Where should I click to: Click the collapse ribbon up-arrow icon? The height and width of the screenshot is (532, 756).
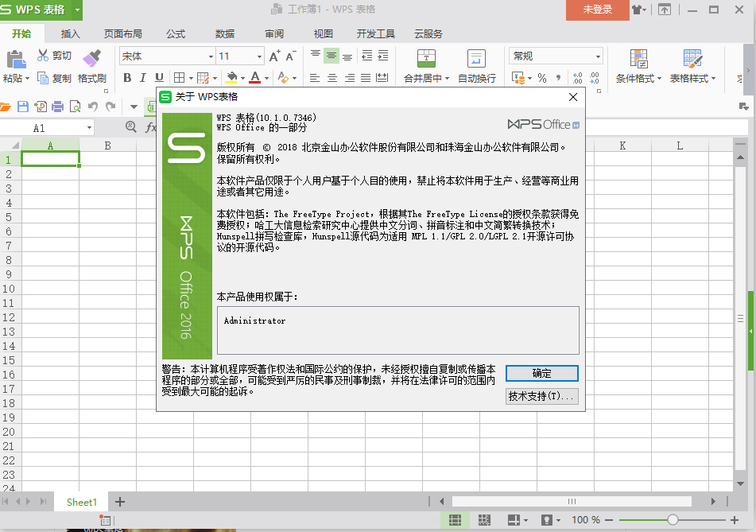pos(665,10)
